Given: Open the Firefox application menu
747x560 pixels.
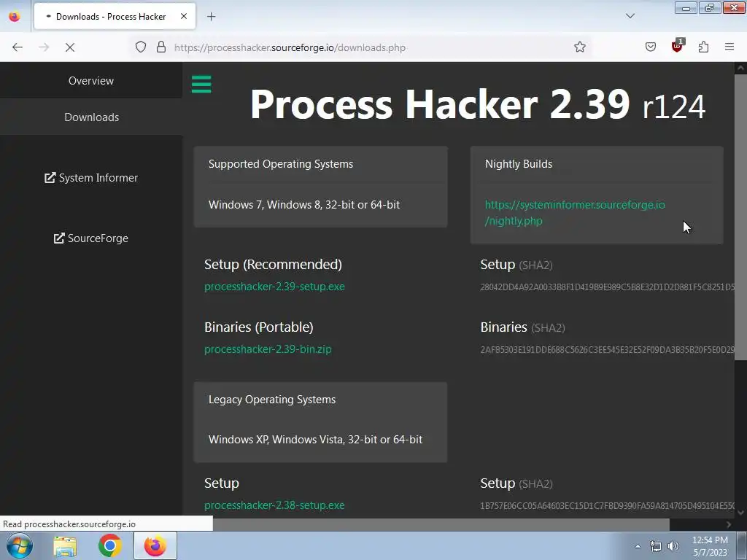Looking at the screenshot, I should coord(729,47).
